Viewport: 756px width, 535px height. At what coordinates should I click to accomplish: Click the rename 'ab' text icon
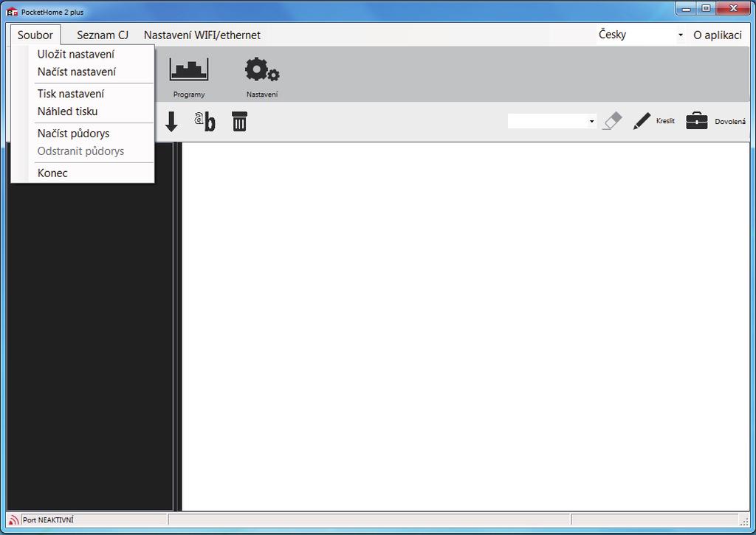[205, 122]
